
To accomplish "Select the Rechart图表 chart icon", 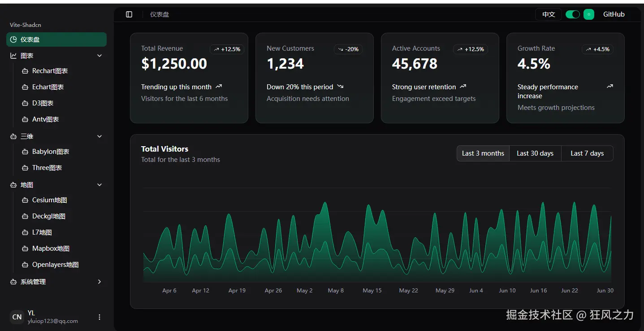I will click(x=25, y=70).
